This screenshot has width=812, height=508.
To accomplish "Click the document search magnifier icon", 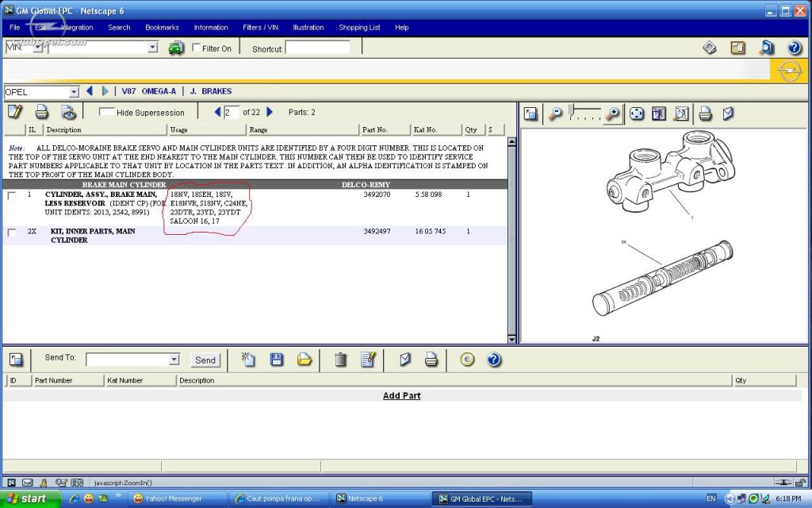I will coord(767,48).
